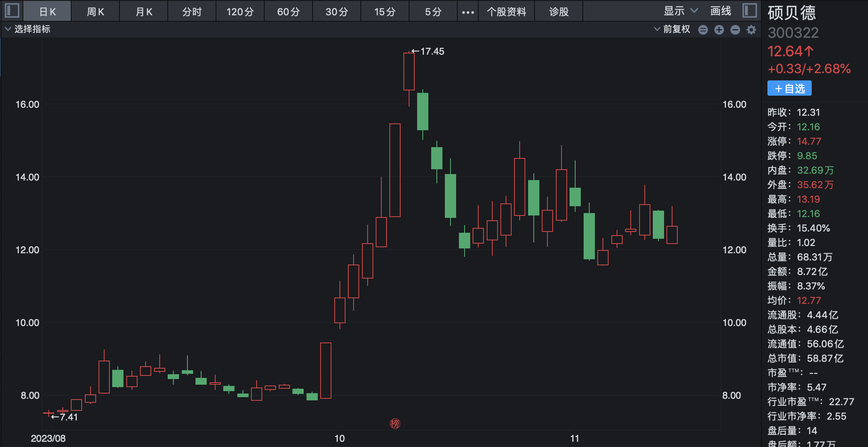Click the red 榜 marker icon
The height and width of the screenshot is (447, 868).
click(x=395, y=424)
